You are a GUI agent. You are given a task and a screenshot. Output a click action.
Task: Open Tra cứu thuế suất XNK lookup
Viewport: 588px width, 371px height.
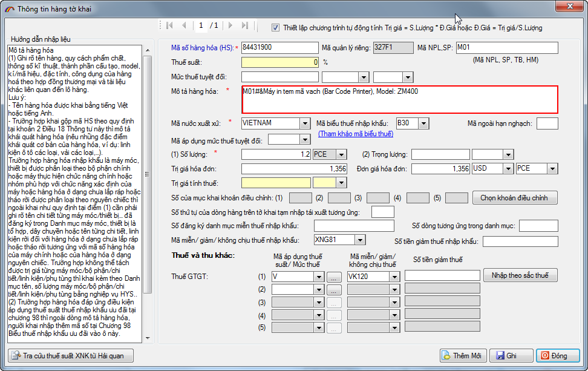point(70,356)
